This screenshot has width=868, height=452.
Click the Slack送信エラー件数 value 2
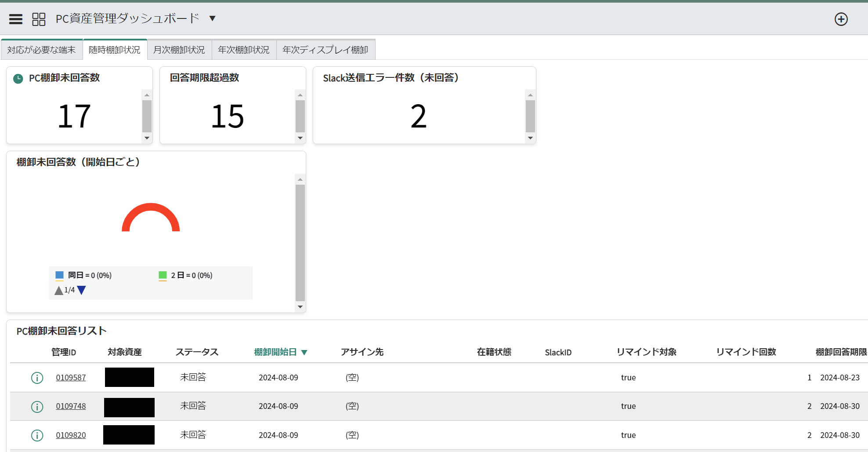click(419, 117)
